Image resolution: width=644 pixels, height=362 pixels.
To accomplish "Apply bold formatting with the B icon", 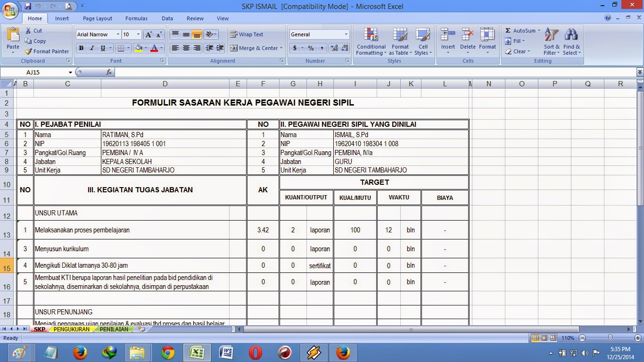I will pyautogui.click(x=81, y=48).
